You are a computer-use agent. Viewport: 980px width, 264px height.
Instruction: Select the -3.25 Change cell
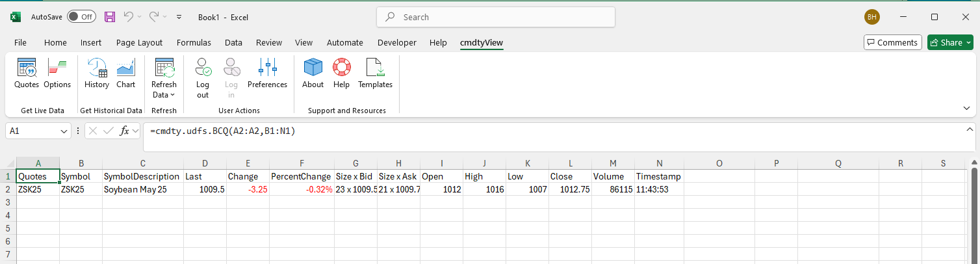point(248,189)
